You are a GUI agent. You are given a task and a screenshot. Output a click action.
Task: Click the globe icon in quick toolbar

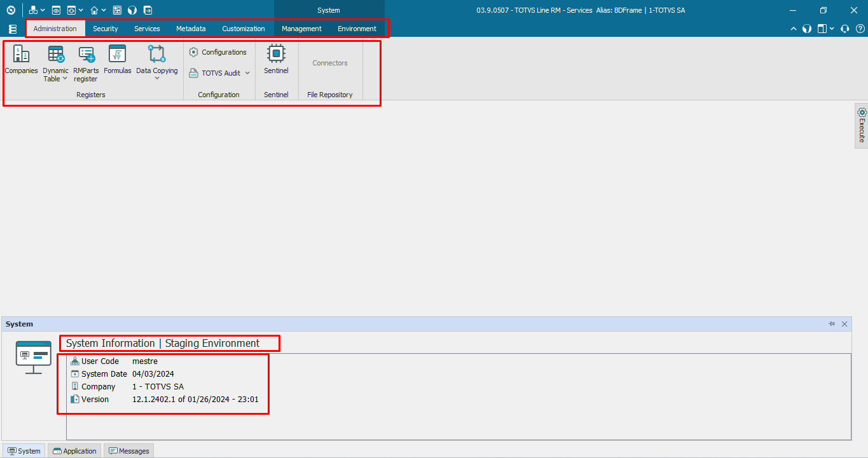[x=132, y=10]
